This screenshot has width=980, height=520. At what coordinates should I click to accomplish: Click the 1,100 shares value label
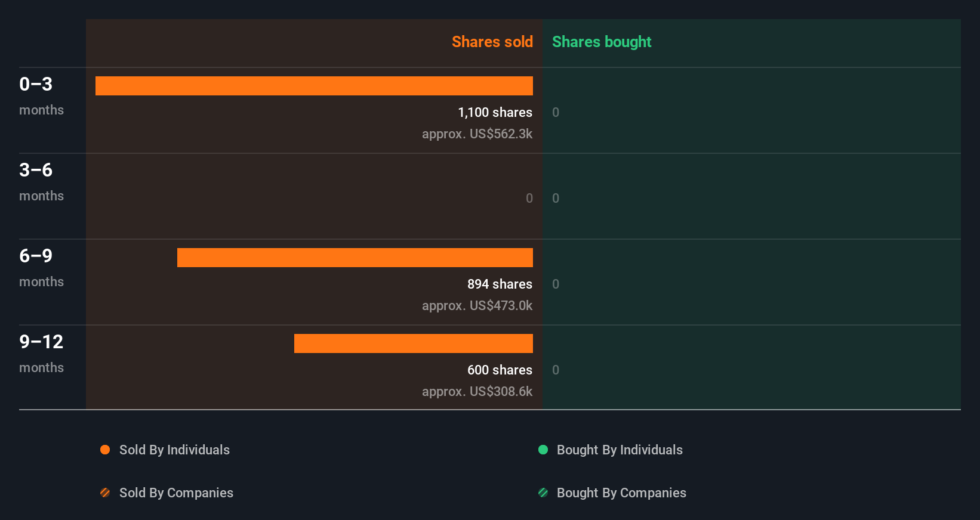(x=495, y=112)
